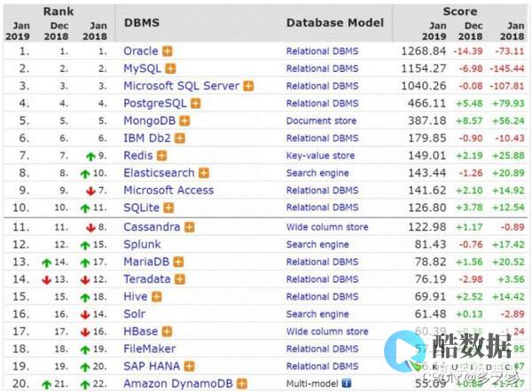Click the plus icon beside Hive
The image size is (532, 392).
tap(157, 297)
